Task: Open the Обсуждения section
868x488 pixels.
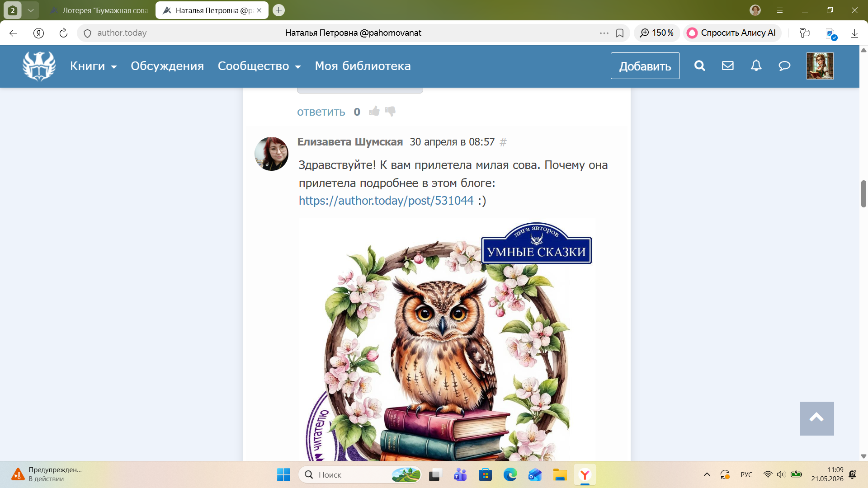Action: [167, 66]
